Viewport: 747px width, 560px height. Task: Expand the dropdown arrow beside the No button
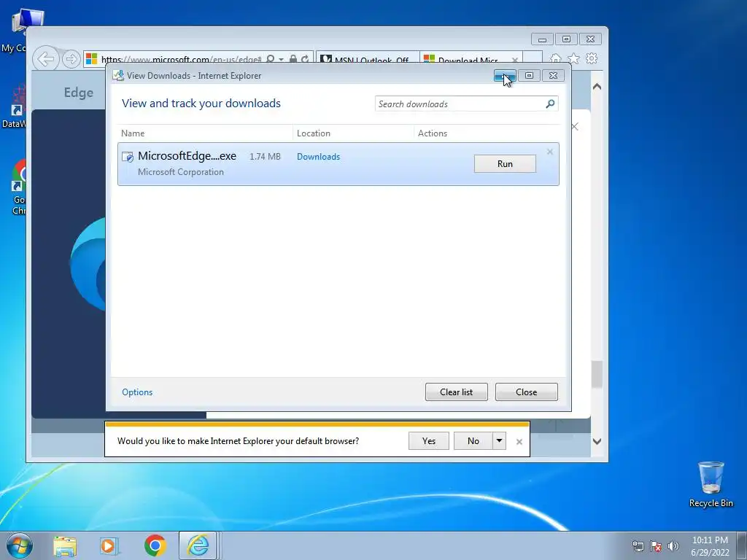point(499,441)
